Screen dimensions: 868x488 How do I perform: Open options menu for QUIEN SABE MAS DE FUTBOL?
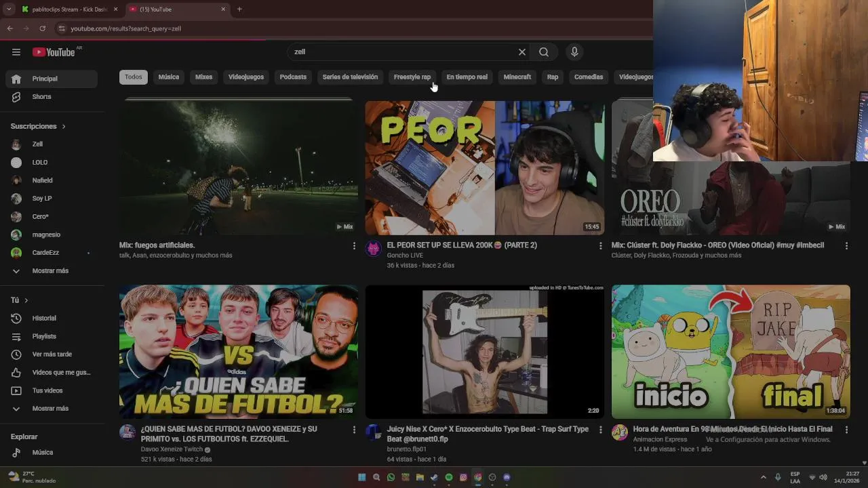point(354,430)
